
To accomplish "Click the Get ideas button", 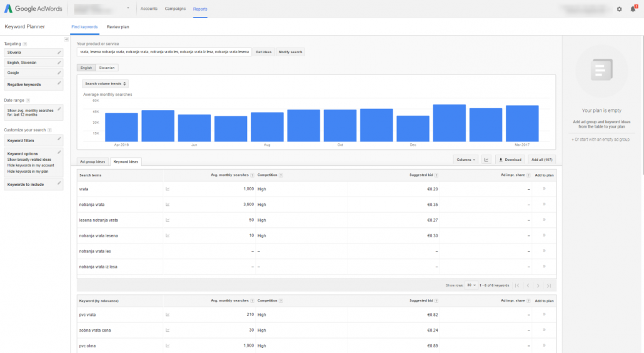I will pyautogui.click(x=263, y=52).
